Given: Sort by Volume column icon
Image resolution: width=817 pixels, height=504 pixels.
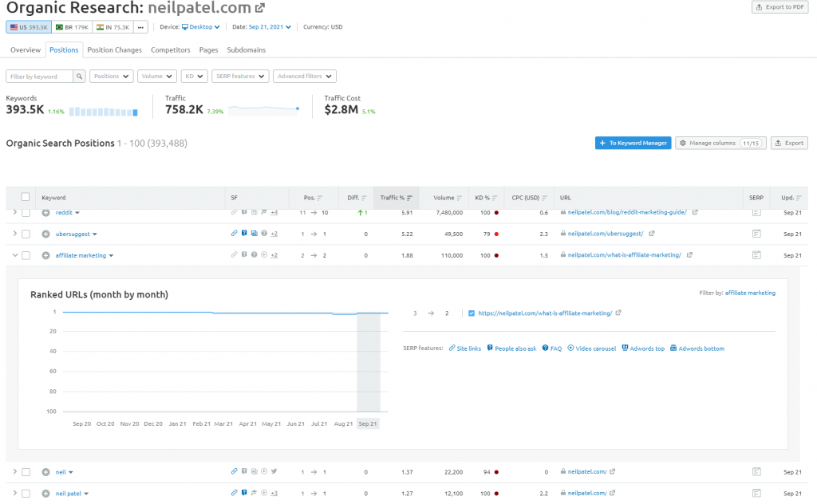Looking at the screenshot, I should click(459, 198).
